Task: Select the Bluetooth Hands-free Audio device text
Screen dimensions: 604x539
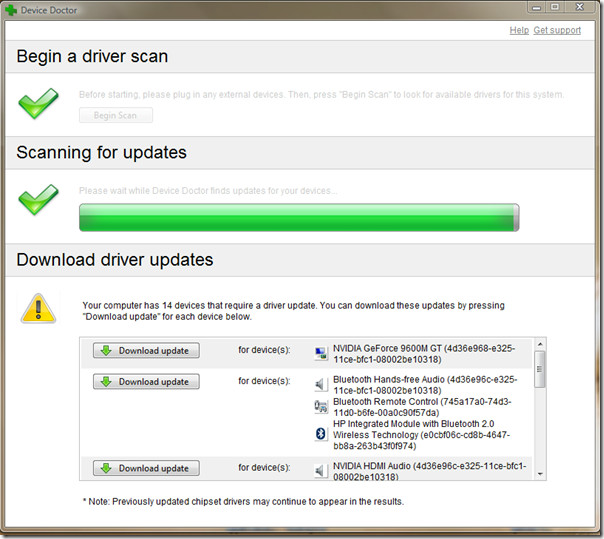Action: pyautogui.click(x=425, y=385)
